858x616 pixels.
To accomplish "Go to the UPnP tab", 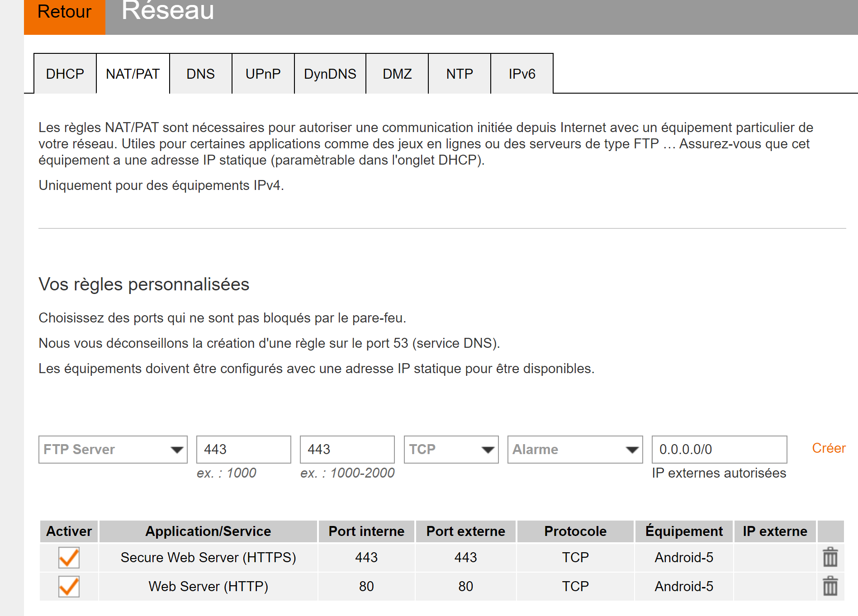I will (x=263, y=74).
